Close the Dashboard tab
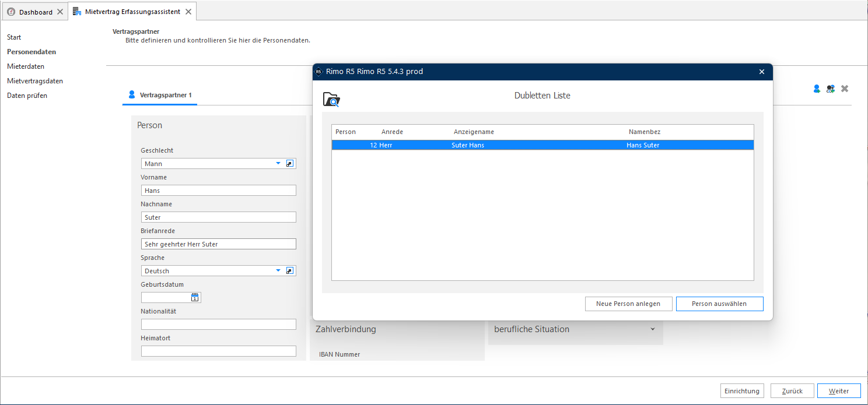The height and width of the screenshot is (405, 868). [60, 12]
